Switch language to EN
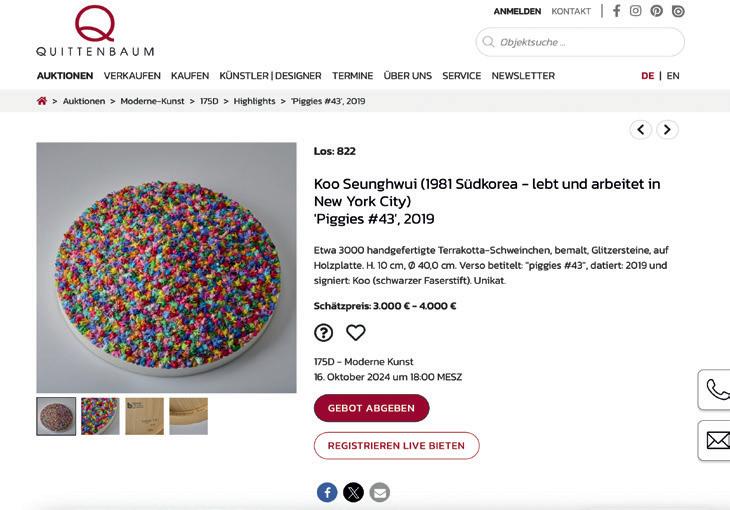Screen dimensions: 730x510 pos(673,76)
